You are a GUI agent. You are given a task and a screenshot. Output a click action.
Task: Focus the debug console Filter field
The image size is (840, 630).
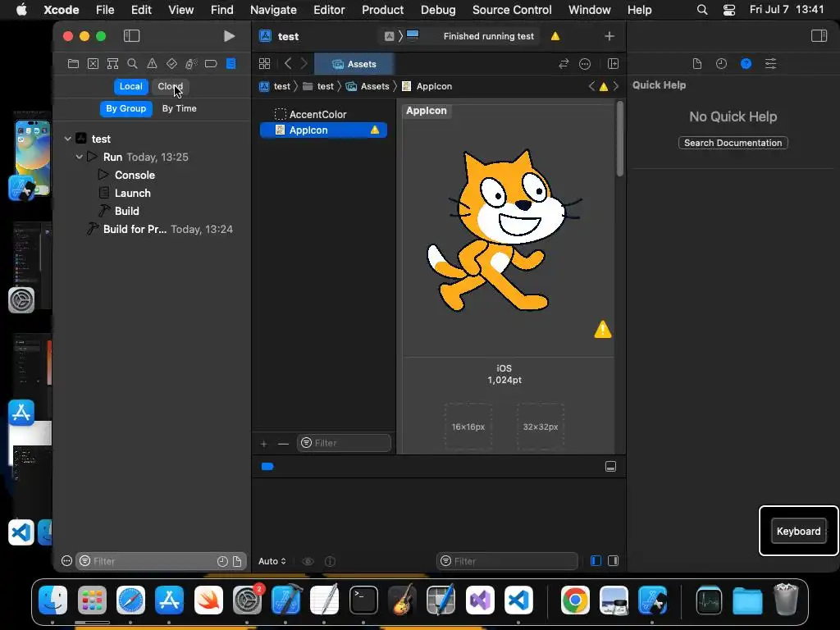(x=507, y=561)
